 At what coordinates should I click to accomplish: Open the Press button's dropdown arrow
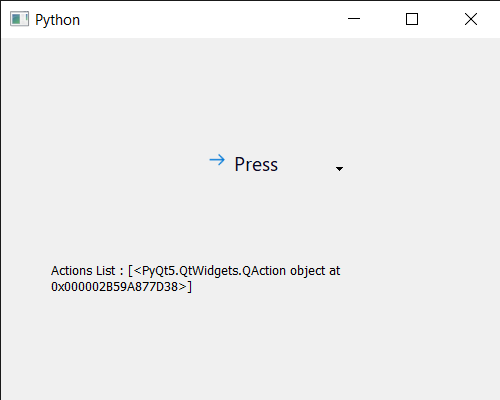(339, 169)
